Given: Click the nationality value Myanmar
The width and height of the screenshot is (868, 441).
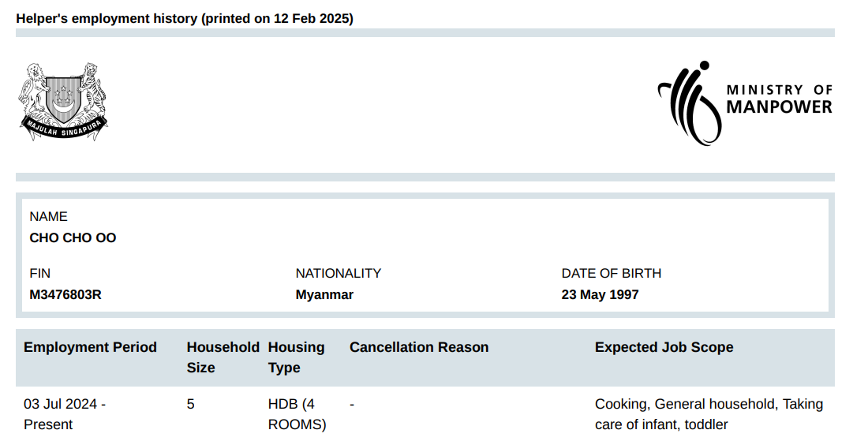Looking at the screenshot, I should coord(324,295).
